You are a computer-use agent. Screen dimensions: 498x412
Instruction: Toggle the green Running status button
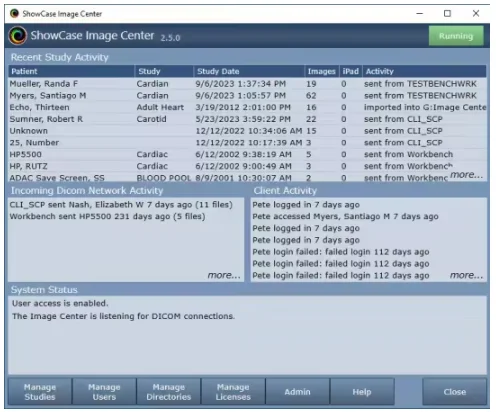[456, 36]
